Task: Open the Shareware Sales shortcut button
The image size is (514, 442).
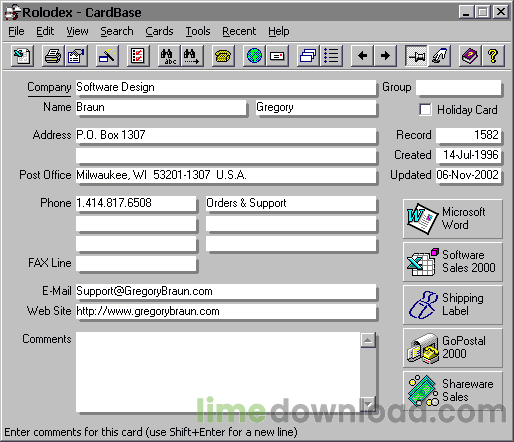Action: click(453, 391)
